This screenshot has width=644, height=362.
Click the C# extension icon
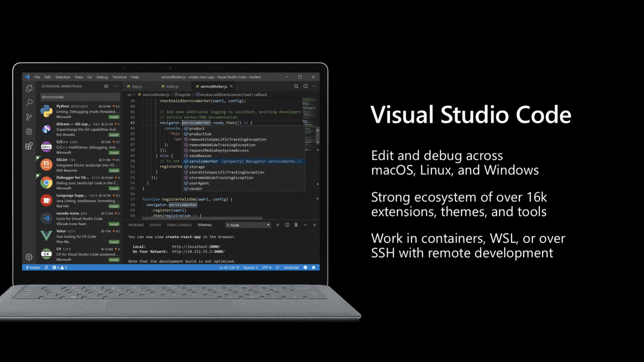pos(46,254)
